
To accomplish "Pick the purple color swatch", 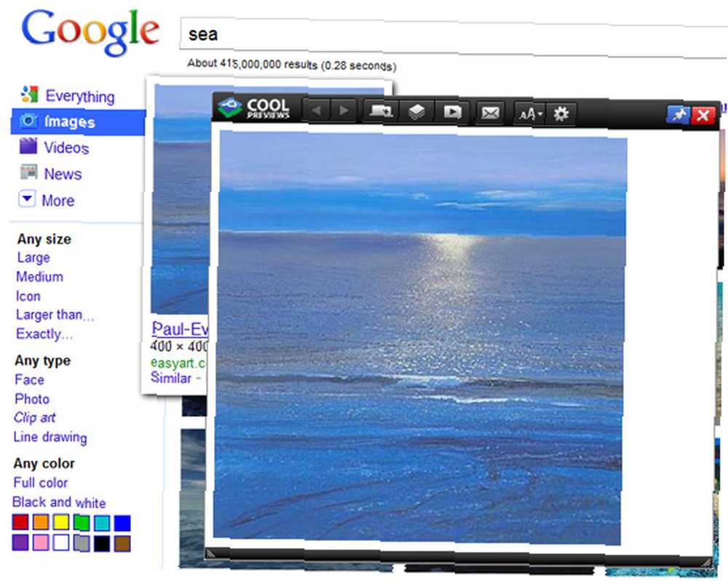I will 20,542.
